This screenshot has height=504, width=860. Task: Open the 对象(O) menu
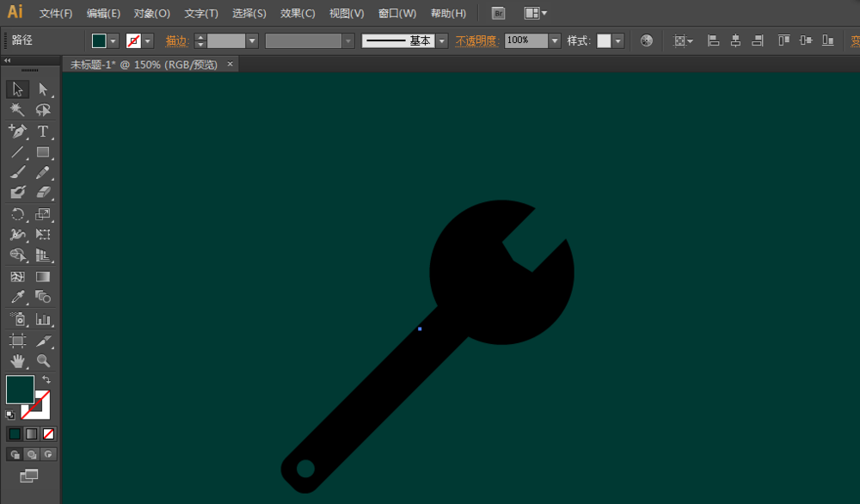tap(152, 14)
